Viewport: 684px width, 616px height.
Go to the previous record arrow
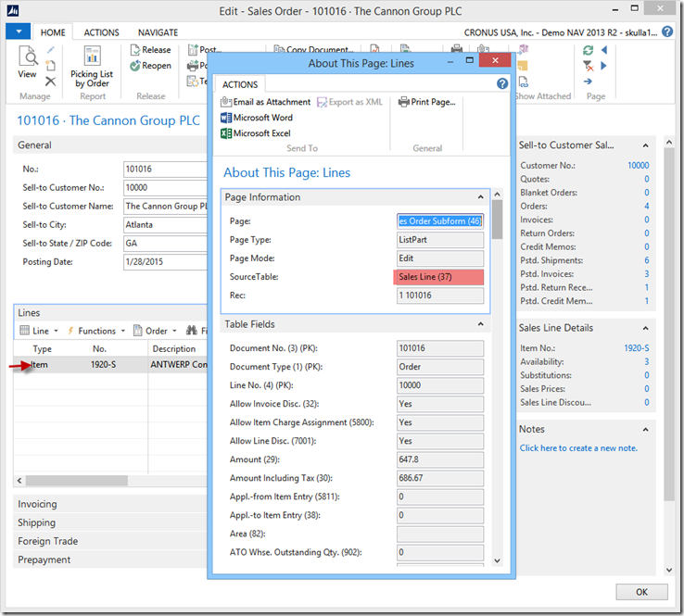pos(604,50)
